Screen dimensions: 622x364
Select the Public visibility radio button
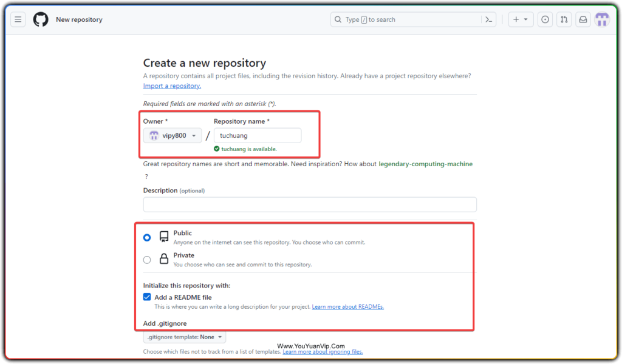[x=146, y=238]
